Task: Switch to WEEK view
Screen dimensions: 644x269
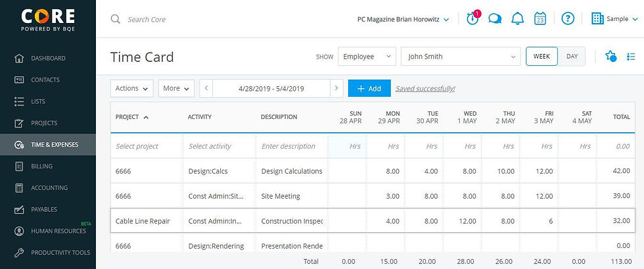Action: click(541, 57)
